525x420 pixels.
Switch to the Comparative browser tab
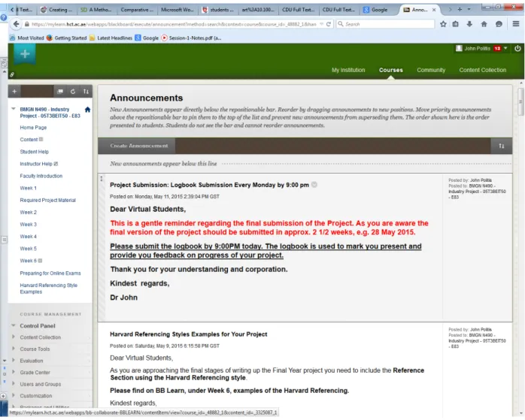137,10
